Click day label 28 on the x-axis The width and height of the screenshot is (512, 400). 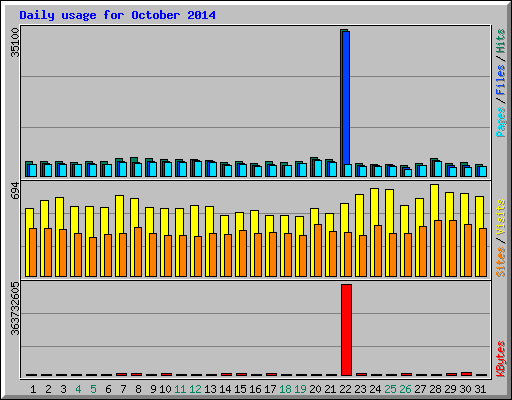[435, 389]
